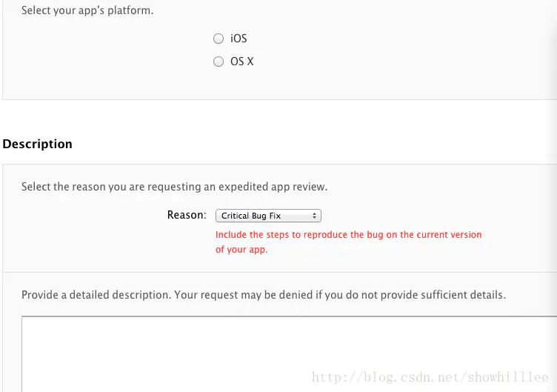Click the "Select your app's platform." instruction
557x392 pixels.
pos(87,11)
